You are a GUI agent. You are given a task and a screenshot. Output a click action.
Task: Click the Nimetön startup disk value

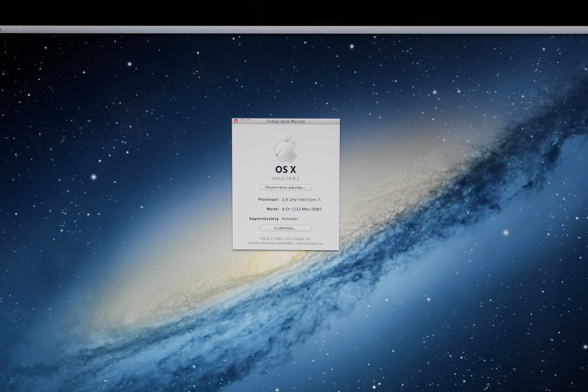coord(290,218)
